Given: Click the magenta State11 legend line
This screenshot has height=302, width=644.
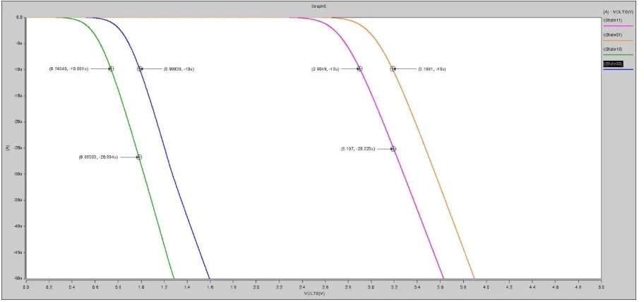Looking at the screenshot, I should pyautogui.click(x=618, y=26).
